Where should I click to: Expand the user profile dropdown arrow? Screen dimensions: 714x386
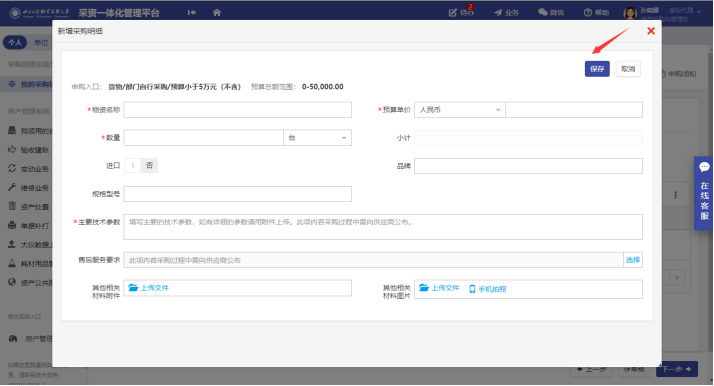tap(699, 12)
